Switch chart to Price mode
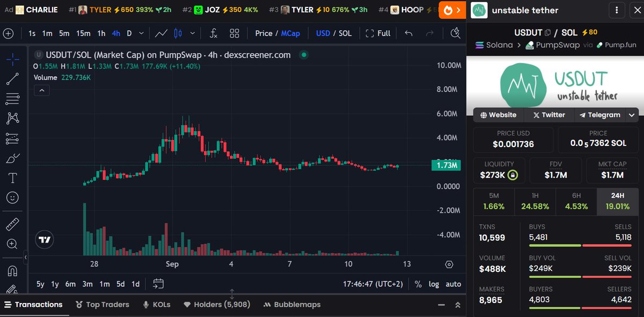 [x=264, y=33]
